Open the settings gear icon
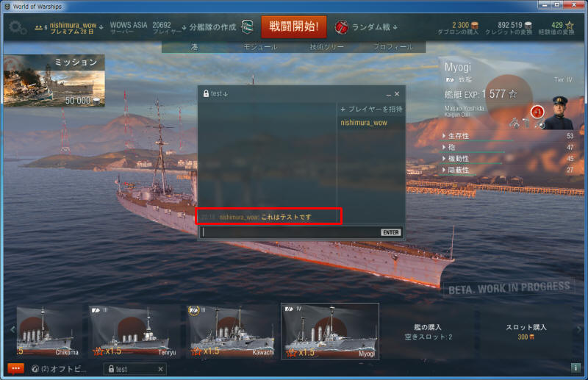The image size is (588, 380). [16, 27]
